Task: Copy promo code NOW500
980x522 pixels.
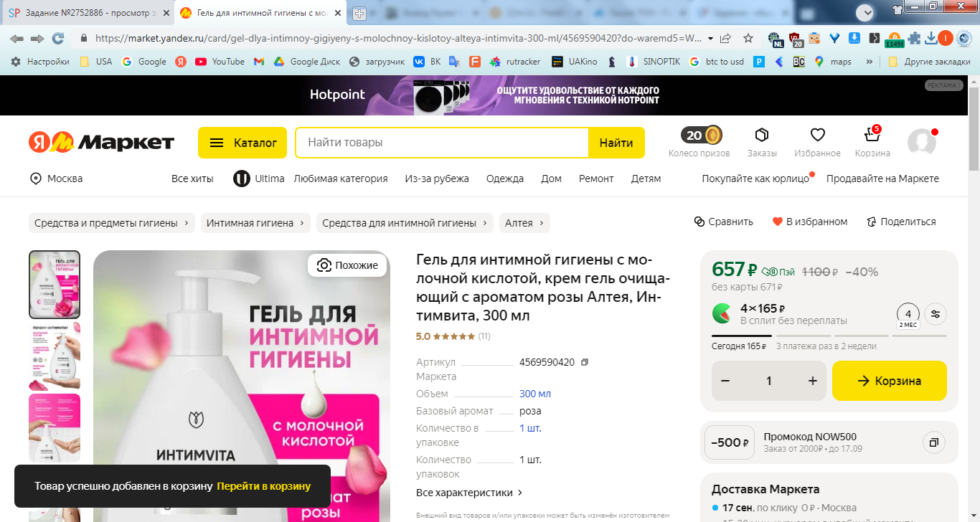Action: [x=933, y=442]
